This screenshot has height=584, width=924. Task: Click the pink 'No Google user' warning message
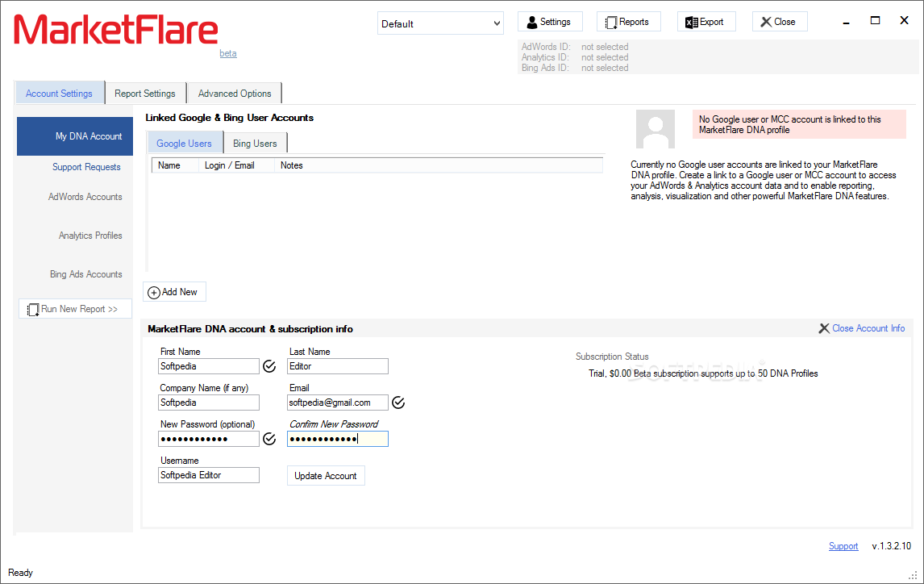point(799,124)
